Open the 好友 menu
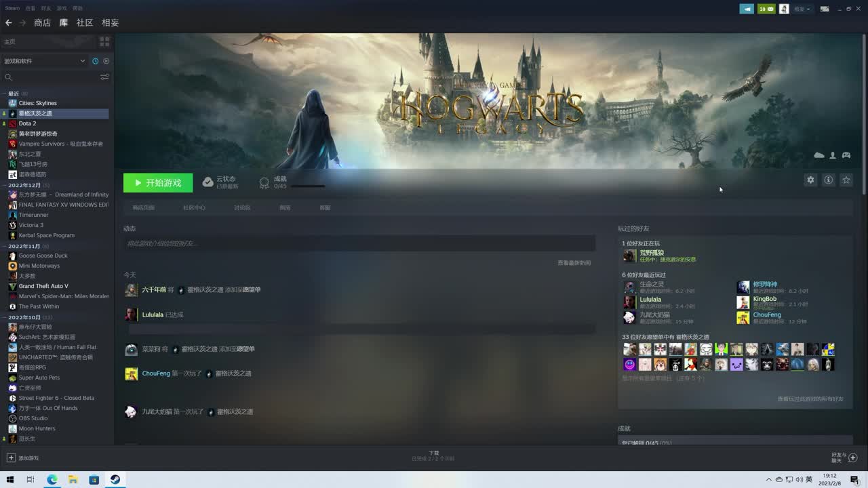The image size is (868, 488). [x=45, y=8]
